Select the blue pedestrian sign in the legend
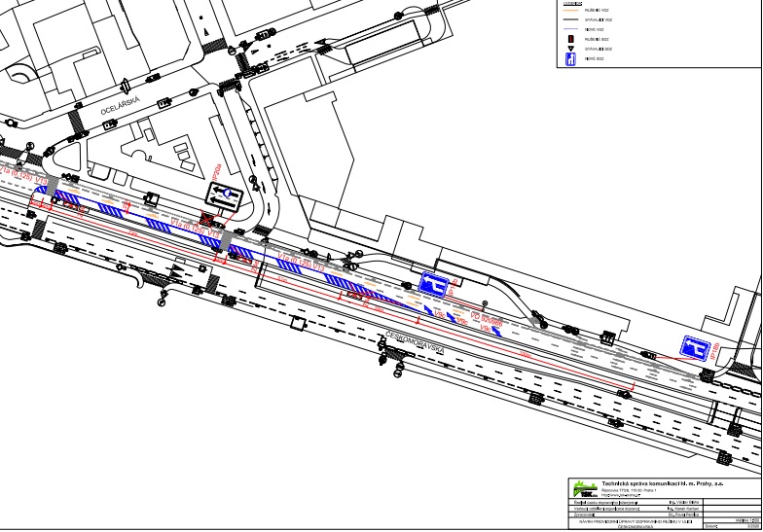Screen dimensions: 763x532 (x=571, y=59)
